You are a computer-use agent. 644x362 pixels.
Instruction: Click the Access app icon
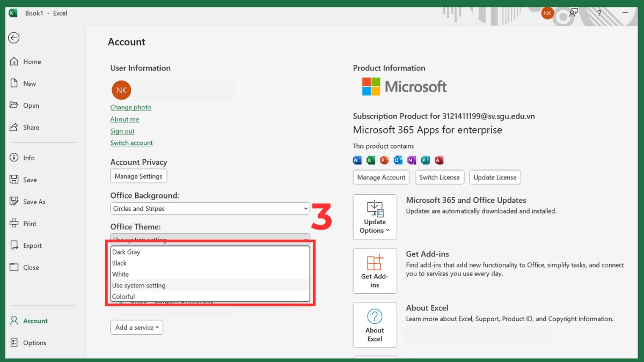pyautogui.click(x=437, y=160)
